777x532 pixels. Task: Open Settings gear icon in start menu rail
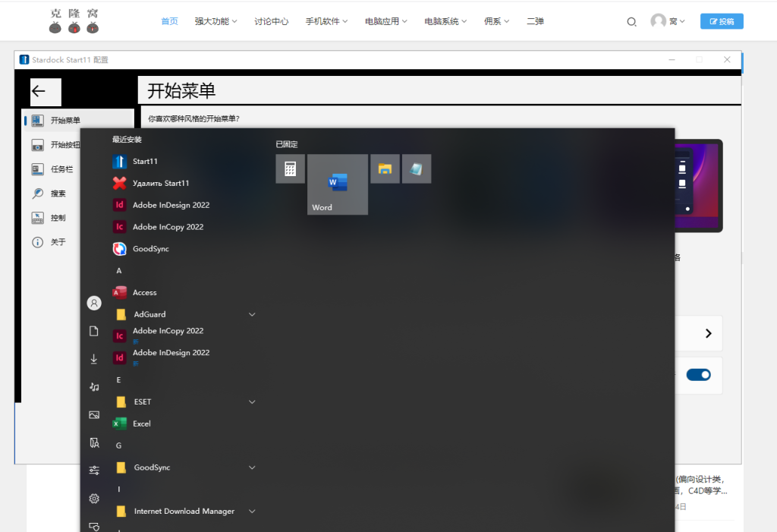94,499
